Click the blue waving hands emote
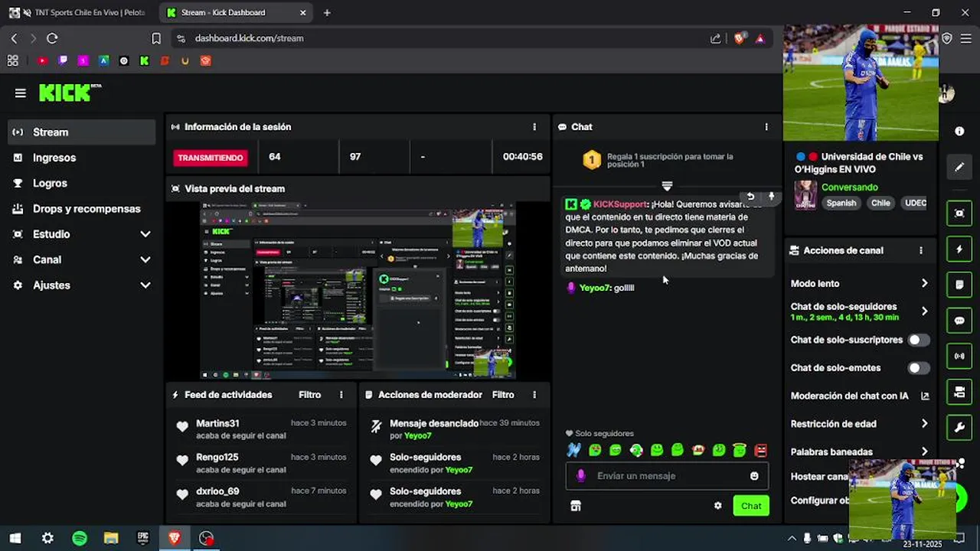 pos(573,451)
